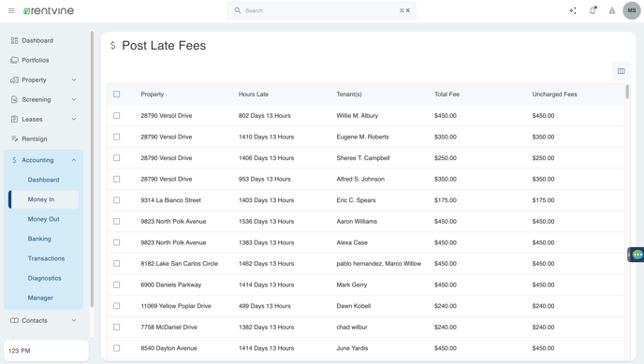The width and height of the screenshot is (644, 364).
Task: Expand the Screening menu chevron
Action: tap(74, 99)
